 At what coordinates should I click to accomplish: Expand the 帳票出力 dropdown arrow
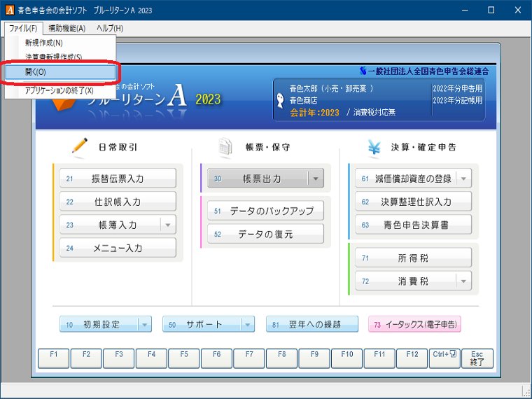pyautogui.click(x=316, y=178)
